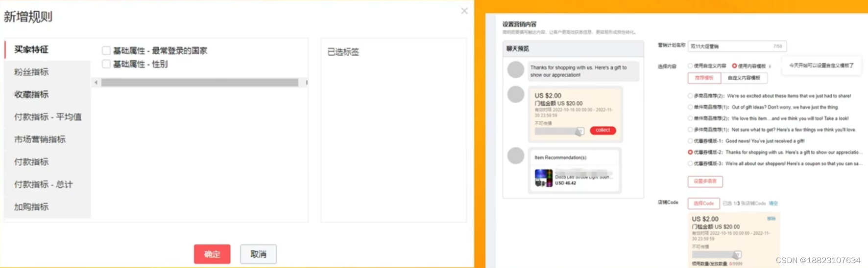Select 使用内容模板 radio option
This screenshot has height=268, width=868.
click(734, 66)
